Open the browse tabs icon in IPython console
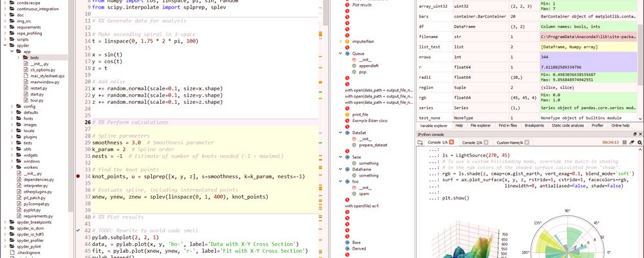Image resolution: width=644 pixels, height=258 pixels. point(420,143)
